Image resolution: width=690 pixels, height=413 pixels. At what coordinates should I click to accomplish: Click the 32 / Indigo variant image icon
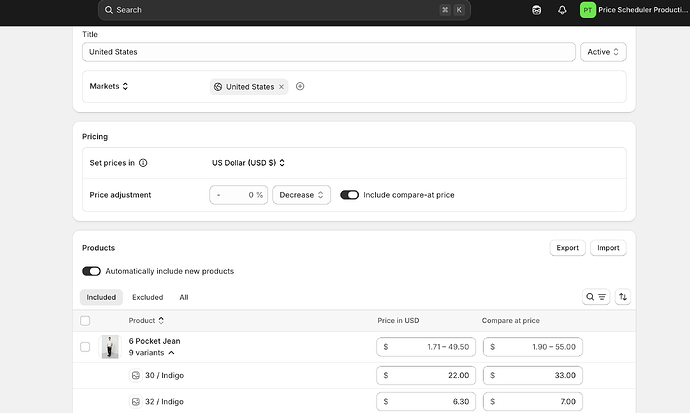point(136,401)
